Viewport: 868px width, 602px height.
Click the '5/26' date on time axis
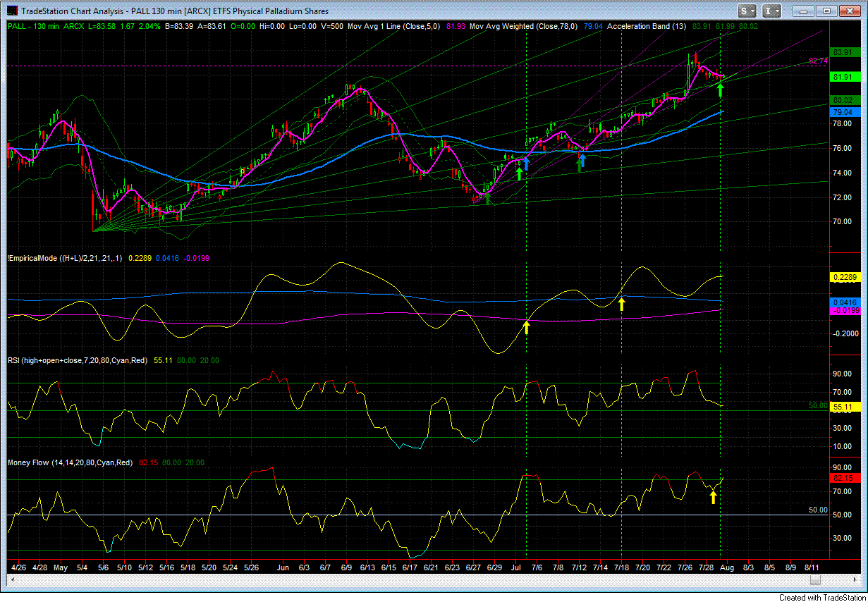[x=251, y=566]
